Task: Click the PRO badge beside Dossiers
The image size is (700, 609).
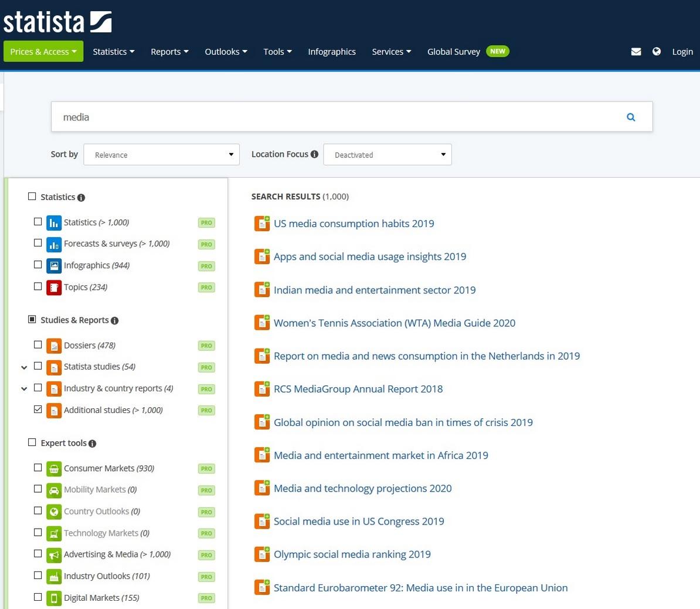Action: [206, 346]
